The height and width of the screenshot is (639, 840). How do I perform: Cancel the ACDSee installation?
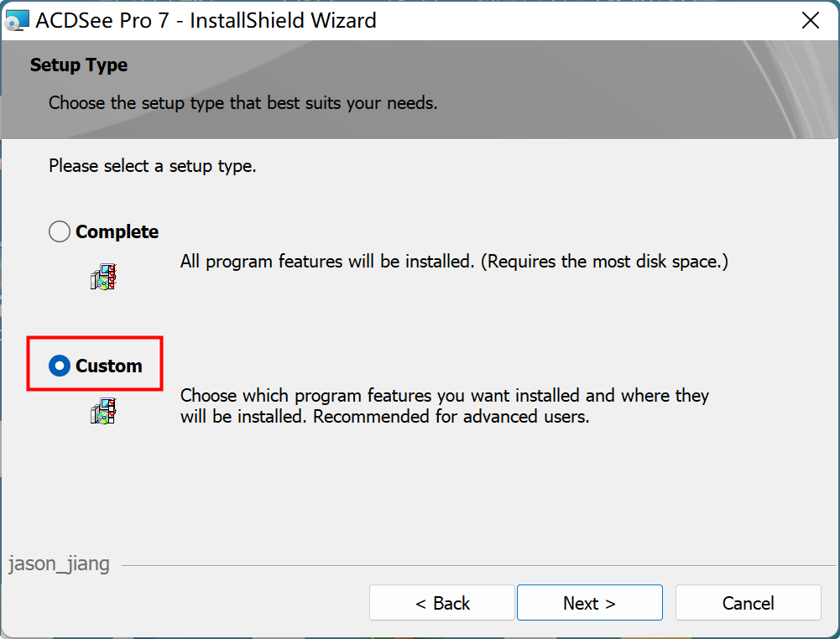[748, 603]
